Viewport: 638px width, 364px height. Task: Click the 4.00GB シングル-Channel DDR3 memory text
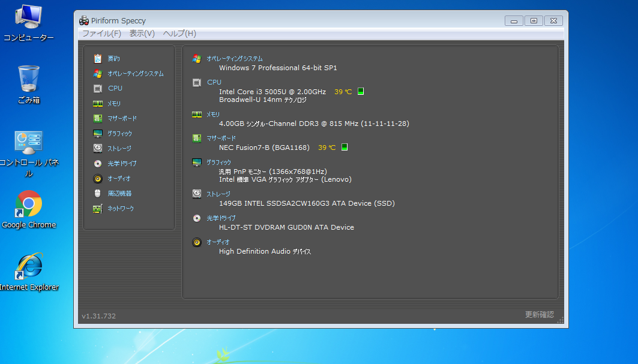[314, 124]
